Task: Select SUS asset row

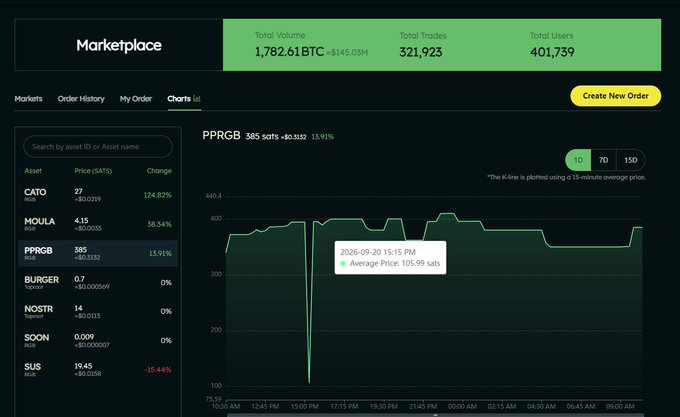Action: 98,369
